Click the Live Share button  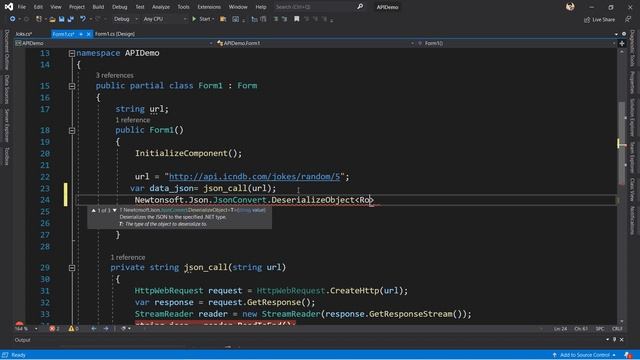[599, 20]
